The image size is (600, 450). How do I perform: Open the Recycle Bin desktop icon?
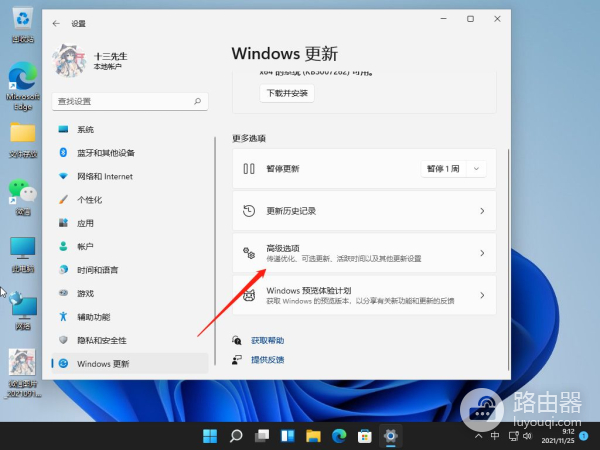click(x=23, y=25)
